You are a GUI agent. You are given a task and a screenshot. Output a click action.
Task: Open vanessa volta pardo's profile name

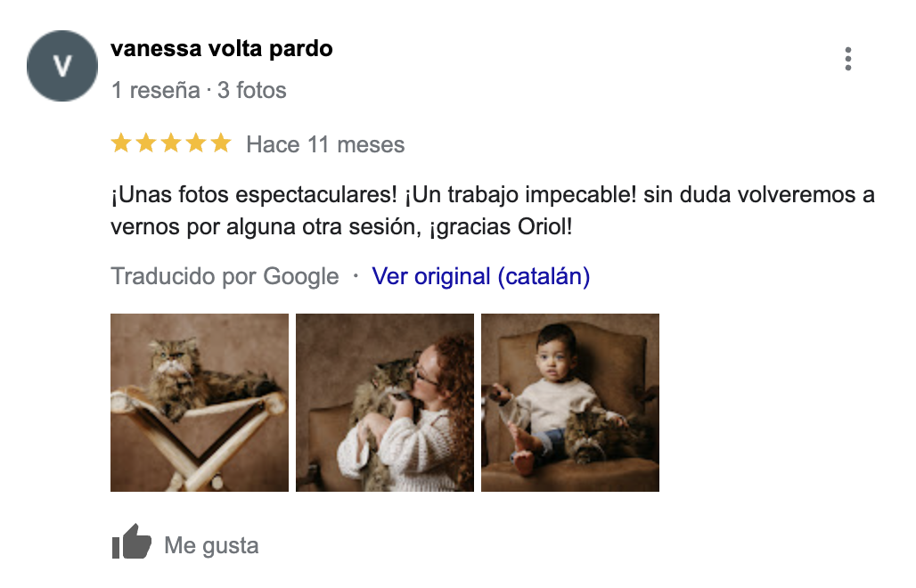221,49
